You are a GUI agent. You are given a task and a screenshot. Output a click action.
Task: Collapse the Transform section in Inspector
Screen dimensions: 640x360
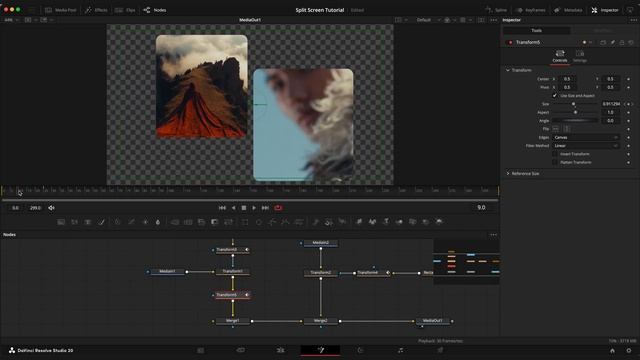click(x=508, y=70)
